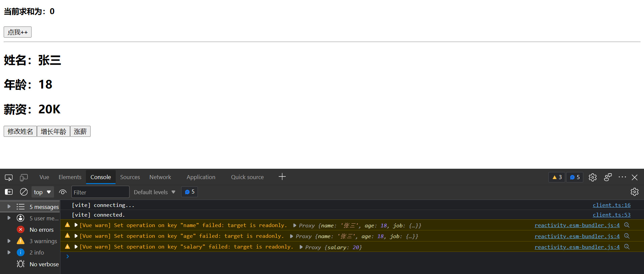The image size is (644, 274).
Task: Expand the 2 info group arrow
Action: (9, 253)
